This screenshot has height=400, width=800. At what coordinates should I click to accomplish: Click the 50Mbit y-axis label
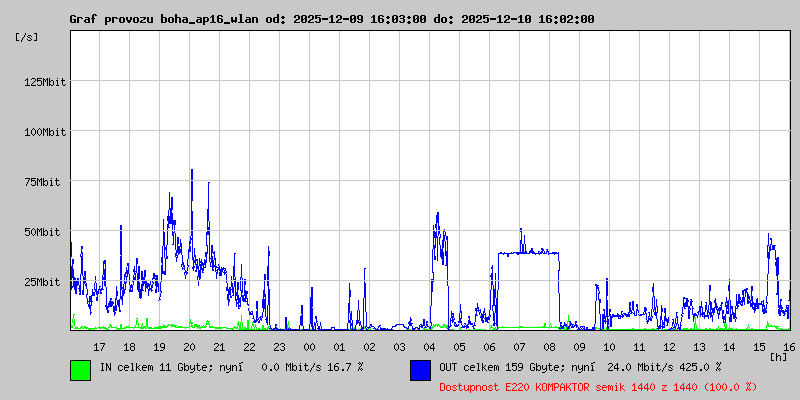(42, 232)
